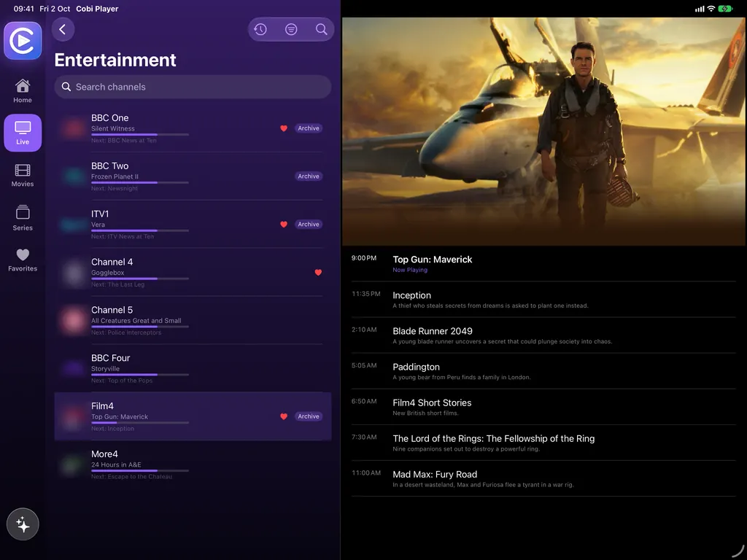Select the Film4 channel name
The width and height of the screenshot is (747, 560).
point(102,405)
